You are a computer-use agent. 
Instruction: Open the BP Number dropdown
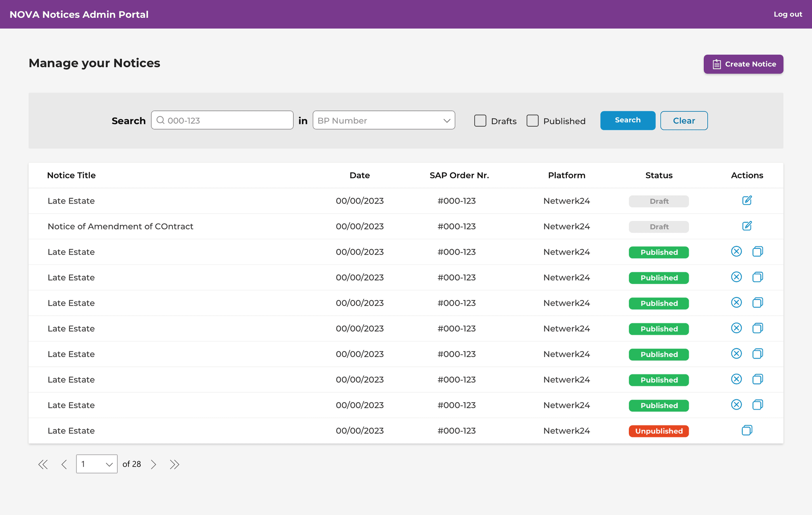(383, 120)
